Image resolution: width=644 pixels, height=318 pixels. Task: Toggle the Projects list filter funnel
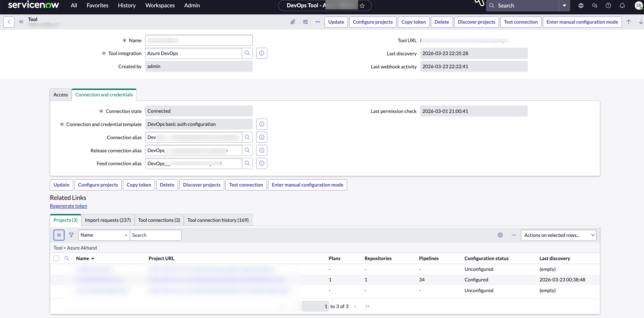pyautogui.click(x=71, y=235)
